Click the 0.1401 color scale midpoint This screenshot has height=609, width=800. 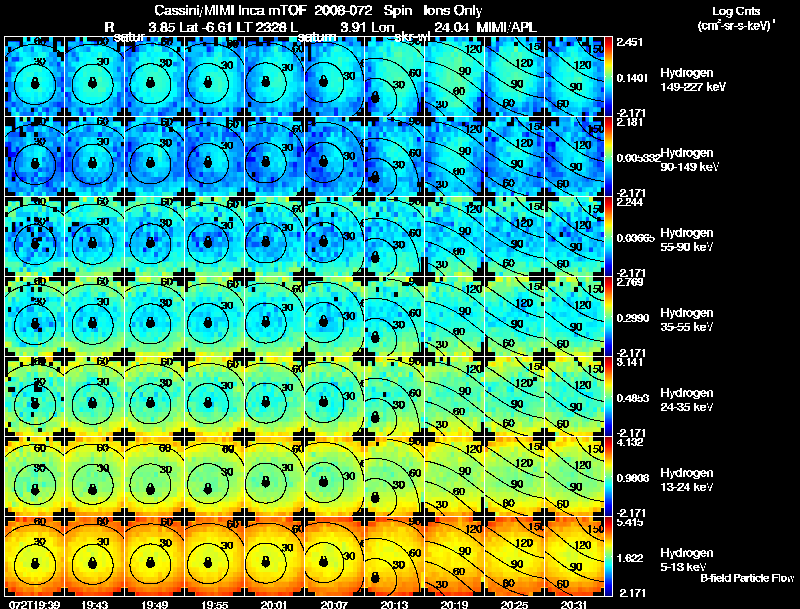point(632,78)
